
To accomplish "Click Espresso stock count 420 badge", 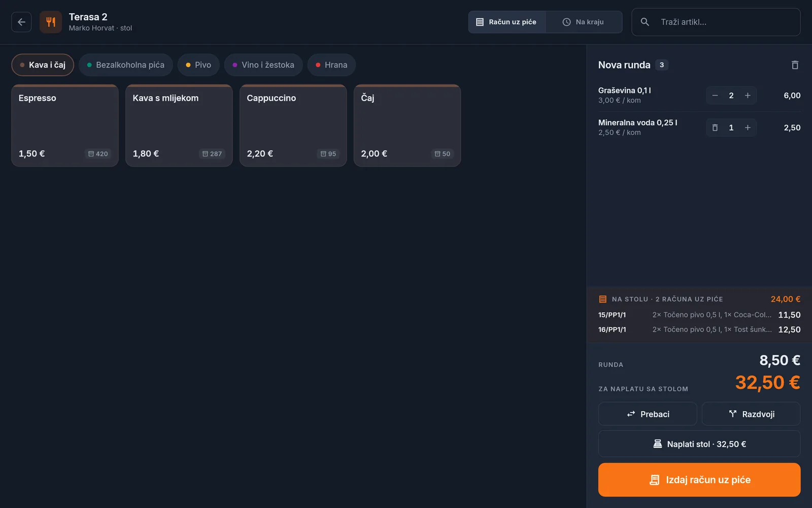I will [x=98, y=154].
